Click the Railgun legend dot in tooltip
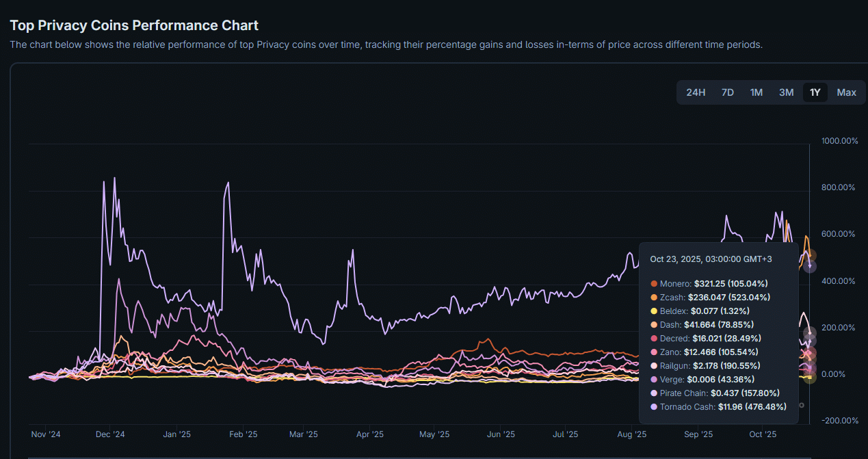868x459 pixels. click(x=654, y=366)
